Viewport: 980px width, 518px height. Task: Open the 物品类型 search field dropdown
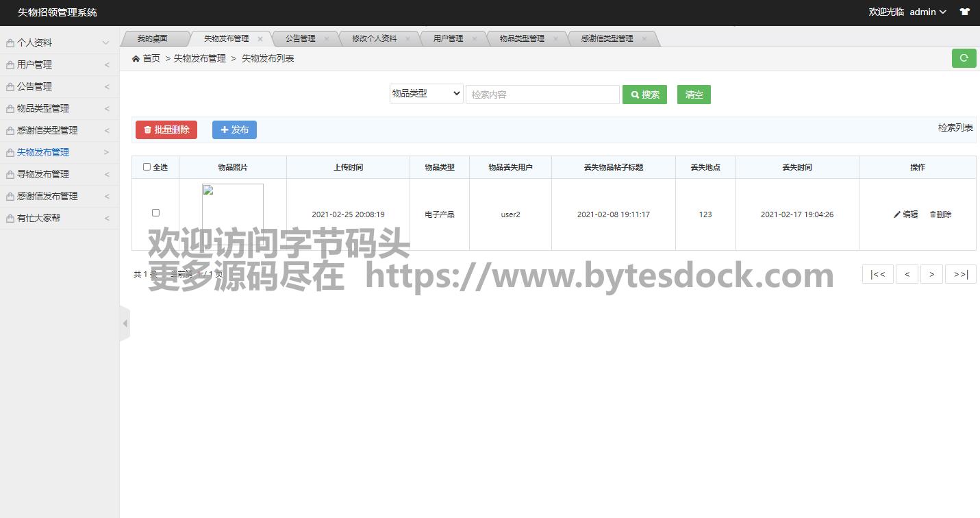426,94
